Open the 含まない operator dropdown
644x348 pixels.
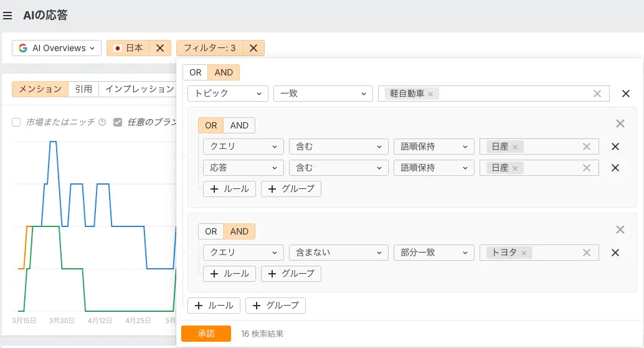(x=334, y=253)
